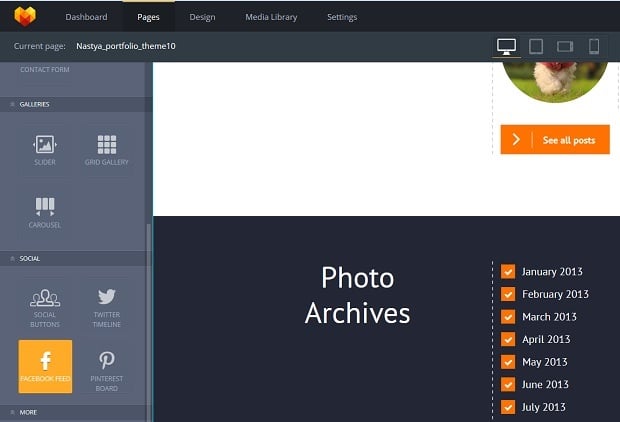Uncheck the January 2013 checkbox
Screen dimensions: 620x422
tap(508, 272)
